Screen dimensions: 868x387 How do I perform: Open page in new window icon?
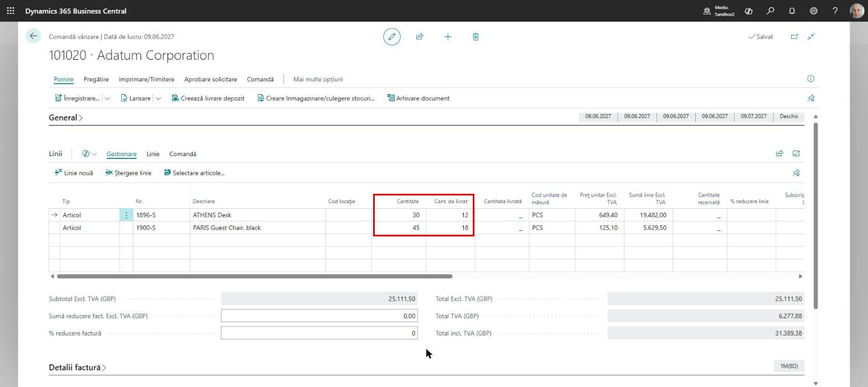point(794,37)
